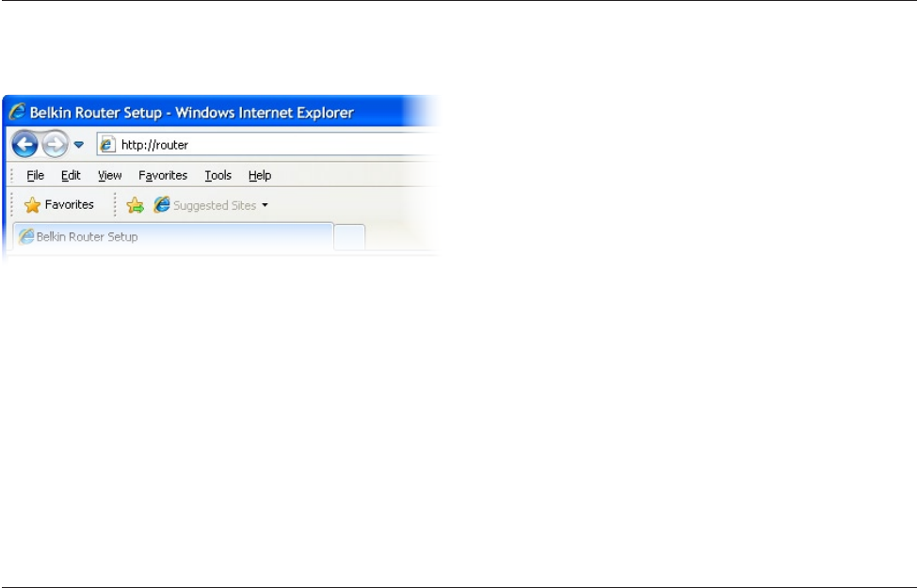
Task: Open the Tools menu
Action: pos(218,175)
